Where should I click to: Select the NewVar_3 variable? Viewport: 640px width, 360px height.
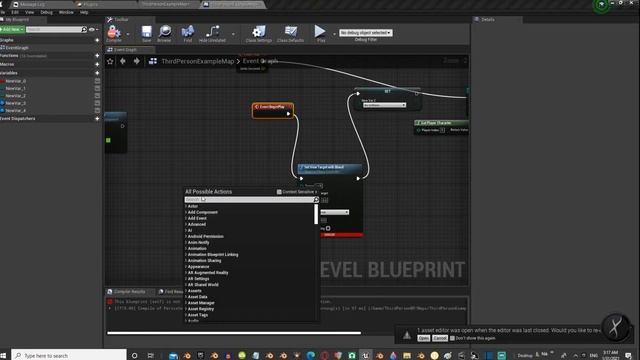pos(16,103)
